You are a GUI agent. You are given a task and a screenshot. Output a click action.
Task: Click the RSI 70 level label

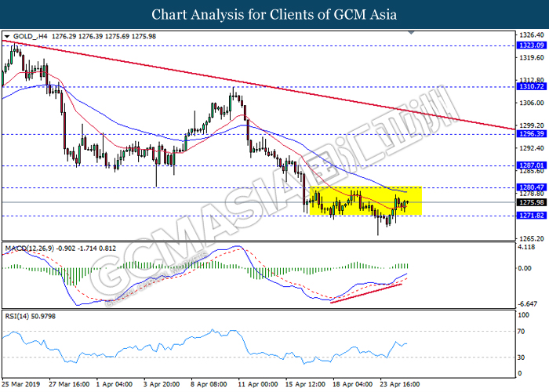pyautogui.click(x=521, y=331)
